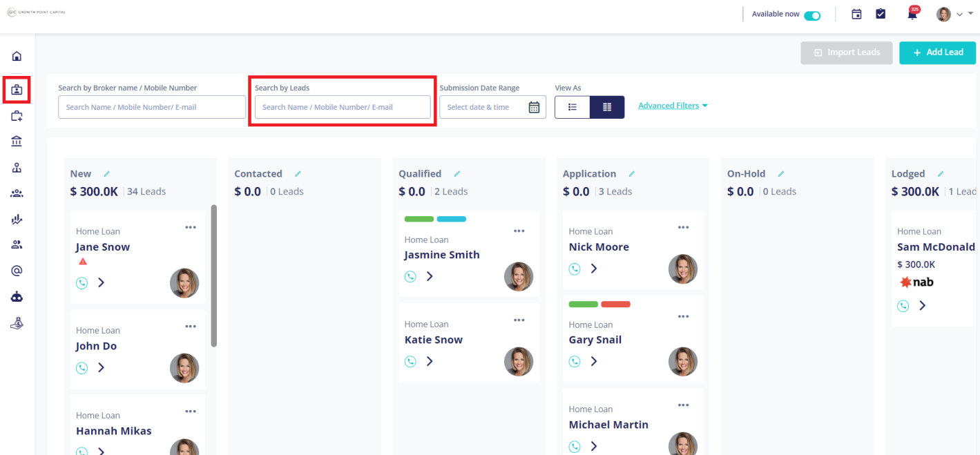The width and height of the screenshot is (980, 455).
Task: Open the three-dot menu on Jane Snow's card
Action: (x=191, y=227)
